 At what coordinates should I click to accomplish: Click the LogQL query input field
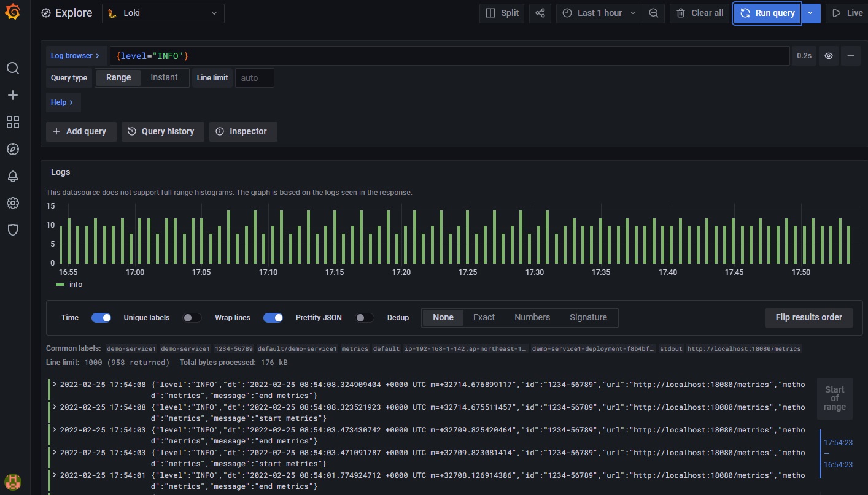[449, 56]
